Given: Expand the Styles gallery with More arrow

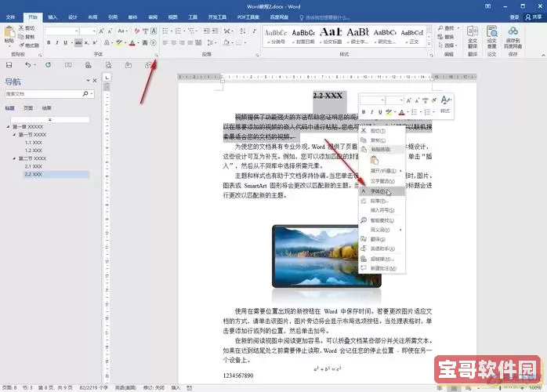Looking at the screenshot, I should (429, 45).
